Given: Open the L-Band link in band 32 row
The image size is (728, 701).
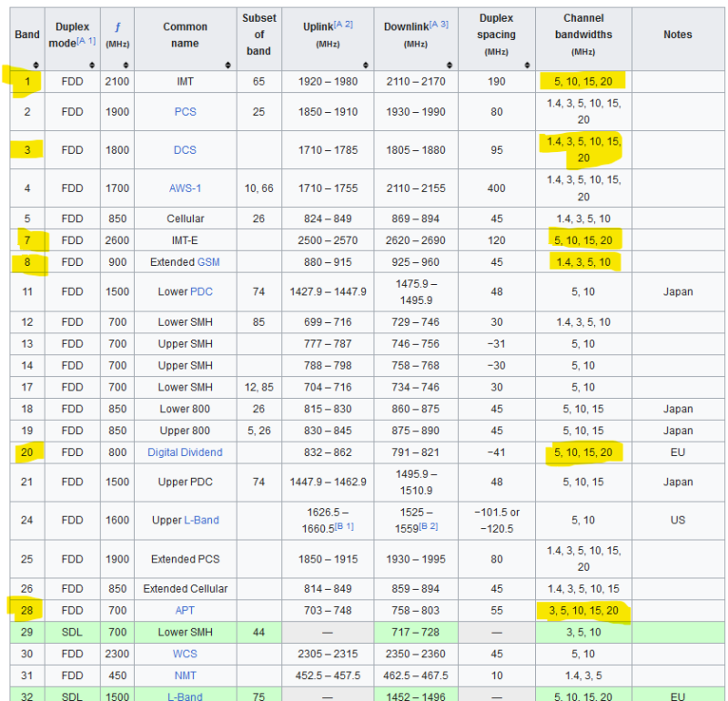Looking at the screenshot, I should point(185,696).
